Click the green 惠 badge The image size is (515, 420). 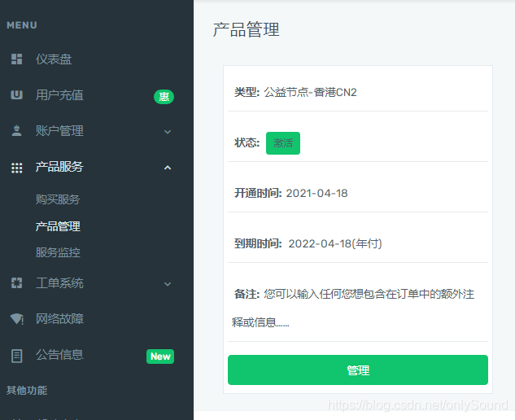(x=164, y=97)
